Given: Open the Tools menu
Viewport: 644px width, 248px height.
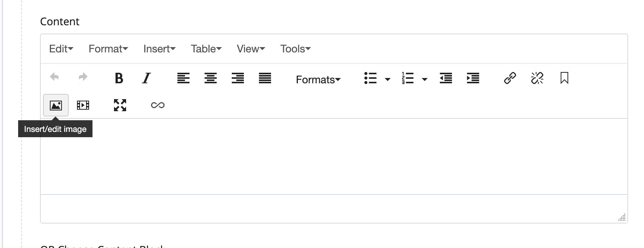Looking at the screenshot, I should (x=295, y=49).
